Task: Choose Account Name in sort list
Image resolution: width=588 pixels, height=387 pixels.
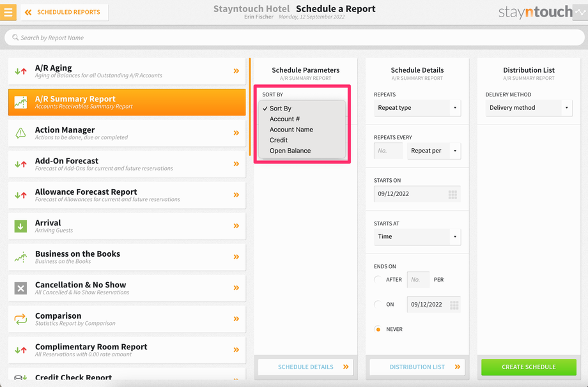Action: (302, 130)
